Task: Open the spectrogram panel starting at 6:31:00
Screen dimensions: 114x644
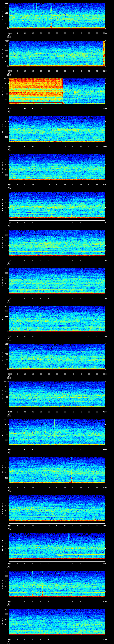Action: tap(57, 91)
